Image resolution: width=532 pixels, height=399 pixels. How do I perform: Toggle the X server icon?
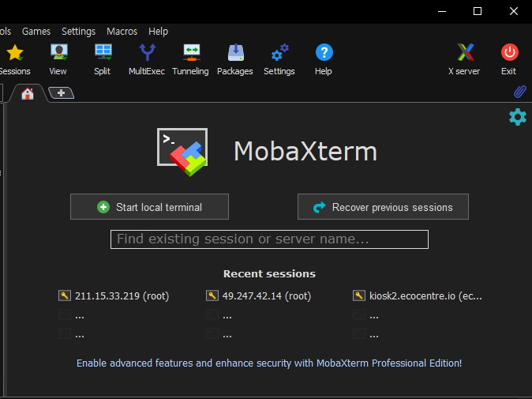pyautogui.click(x=465, y=52)
